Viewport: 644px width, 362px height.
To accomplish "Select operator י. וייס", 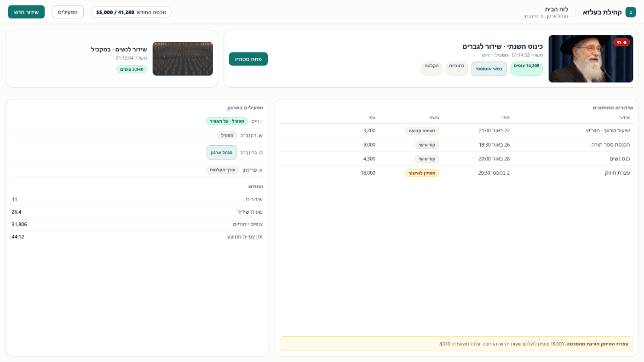I will [x=257, y=121].
